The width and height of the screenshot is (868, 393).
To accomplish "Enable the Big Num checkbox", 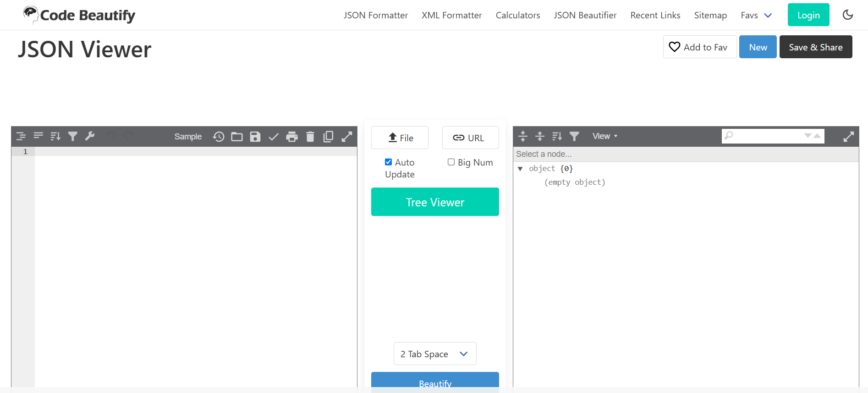I will (x=451, y=162).
